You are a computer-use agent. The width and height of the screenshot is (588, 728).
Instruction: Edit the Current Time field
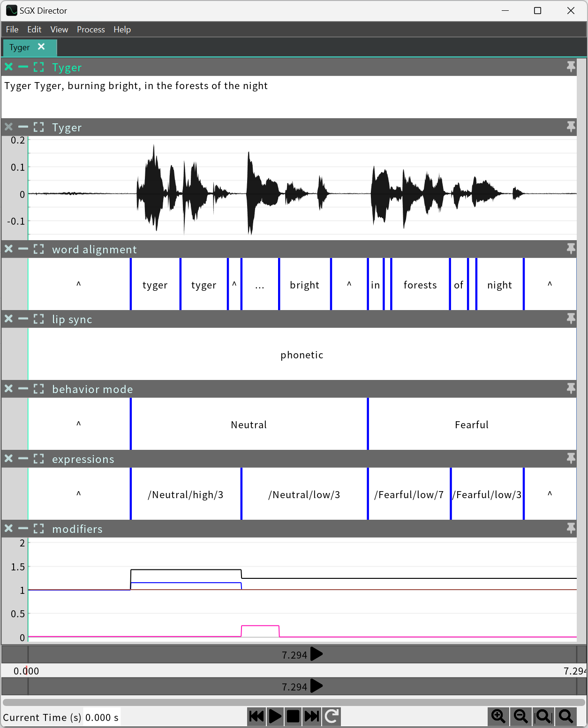(x=101, y=717)
